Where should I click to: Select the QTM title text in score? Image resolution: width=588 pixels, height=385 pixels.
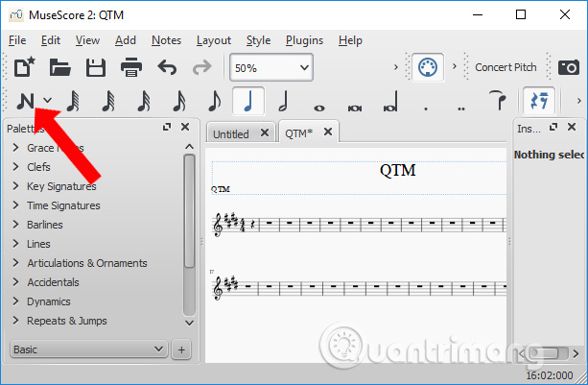[x=398, y=170]
